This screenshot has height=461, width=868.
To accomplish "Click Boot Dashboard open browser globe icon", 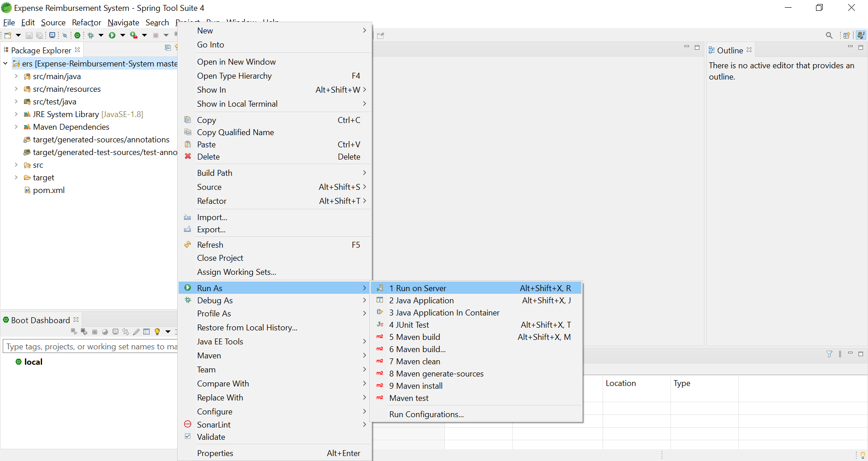I will tap(105, 332).
